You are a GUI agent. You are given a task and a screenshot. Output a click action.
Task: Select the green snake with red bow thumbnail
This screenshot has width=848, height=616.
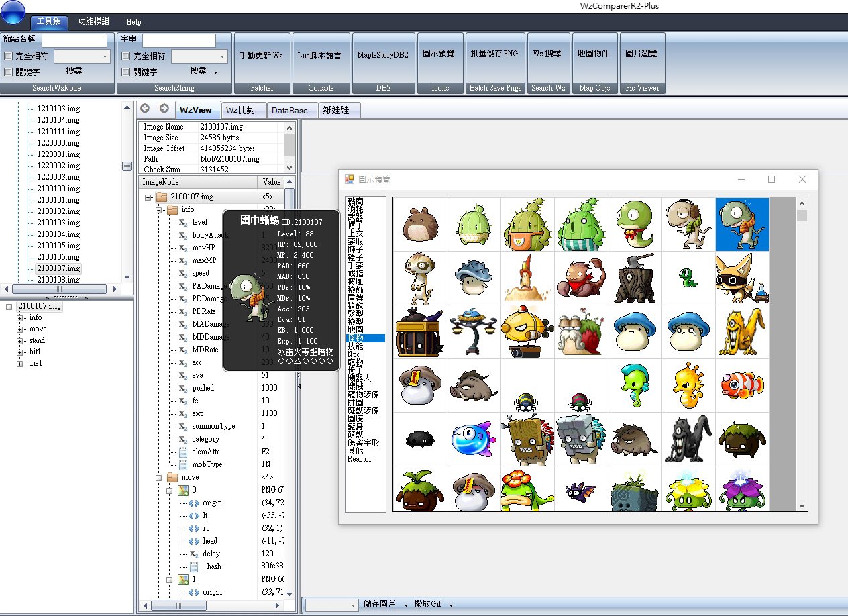coord(635,224)
